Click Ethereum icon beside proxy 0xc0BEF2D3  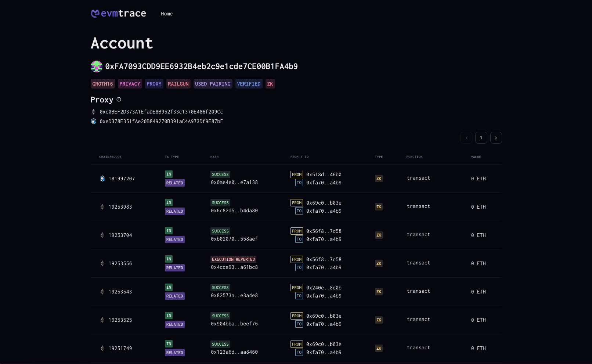point(94,112)
